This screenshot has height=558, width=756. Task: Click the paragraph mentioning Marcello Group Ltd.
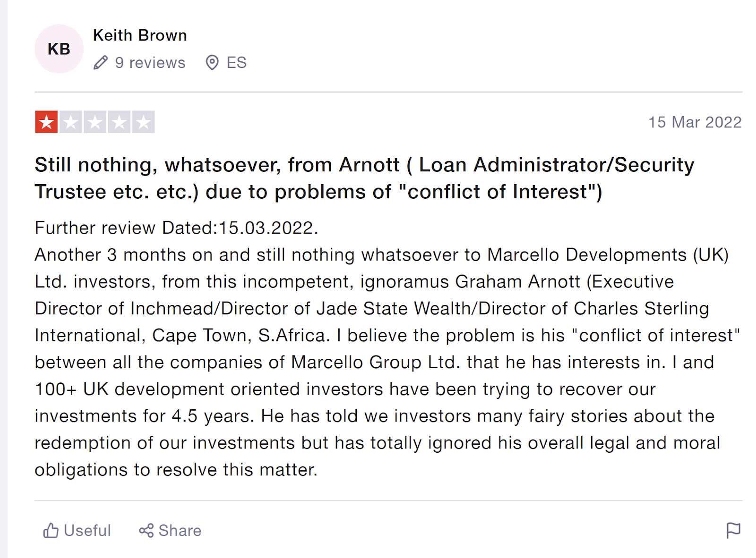coord(378,362)
